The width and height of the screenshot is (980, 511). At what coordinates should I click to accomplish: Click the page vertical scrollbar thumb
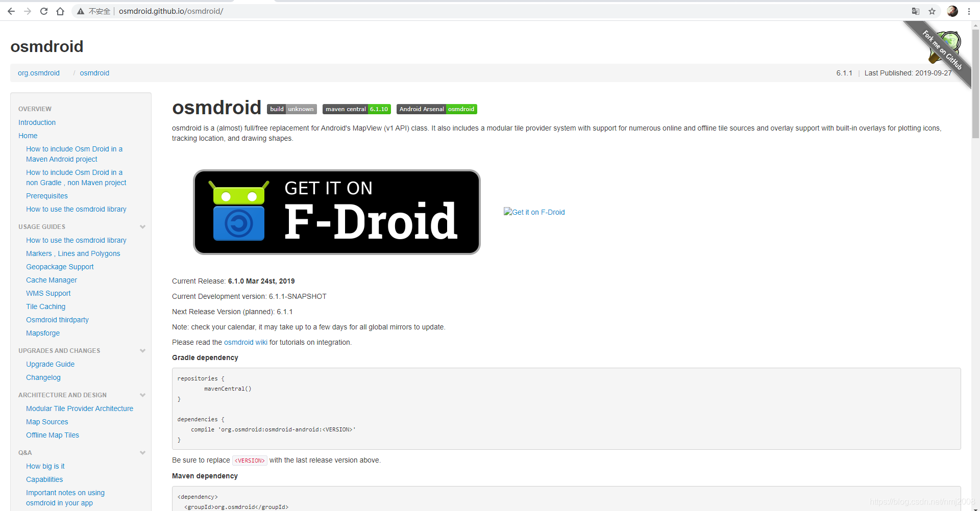click(975, 84)
